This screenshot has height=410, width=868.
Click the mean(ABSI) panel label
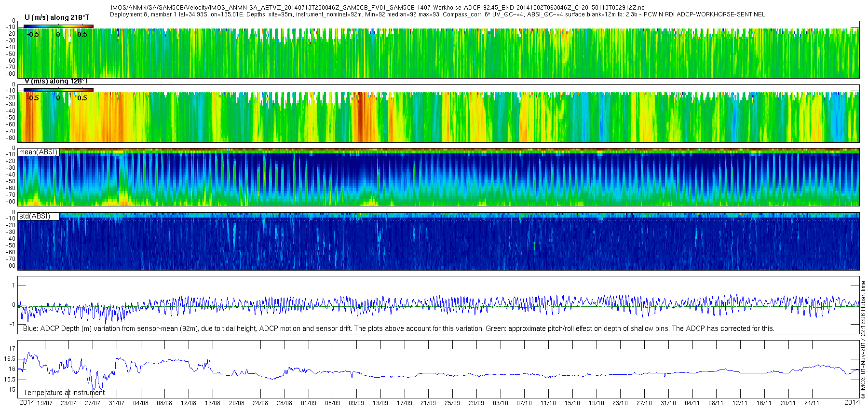[38, 152]
